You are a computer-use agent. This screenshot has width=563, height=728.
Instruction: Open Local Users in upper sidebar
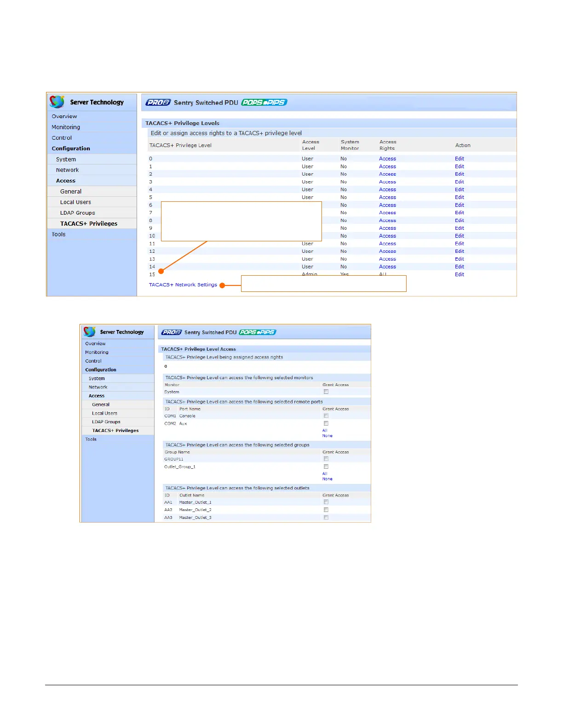tap(75, 202)
